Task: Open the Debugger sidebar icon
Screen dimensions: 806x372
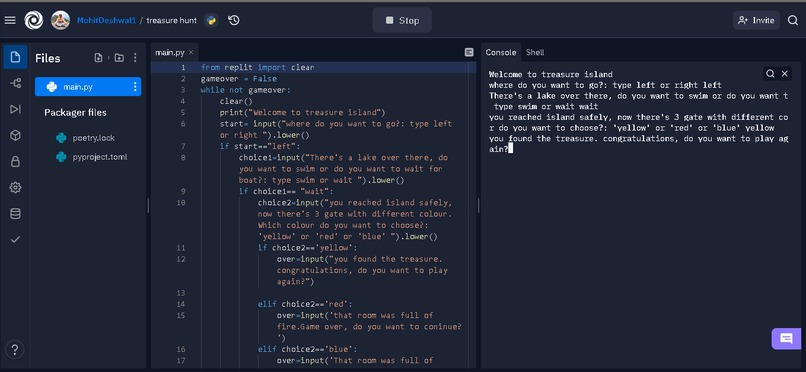Action: [15, 109]
